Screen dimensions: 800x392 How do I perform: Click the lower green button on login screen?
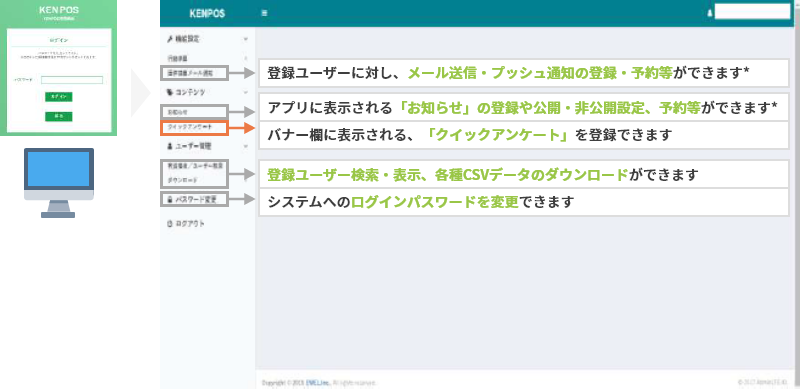(x=59, y=116)
